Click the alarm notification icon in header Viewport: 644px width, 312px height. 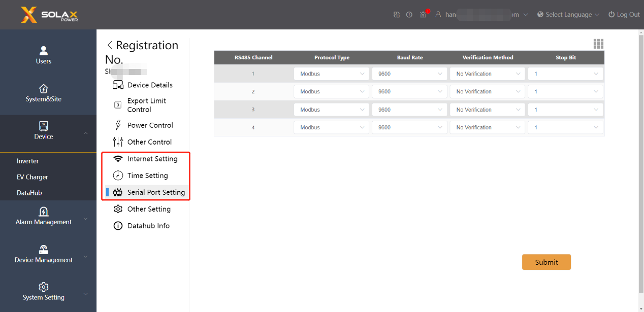click(x=423, y=15)
